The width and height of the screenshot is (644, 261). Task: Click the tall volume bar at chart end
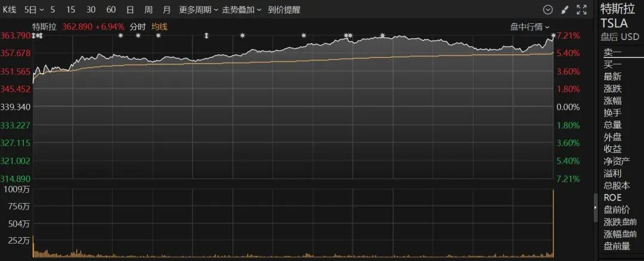tap(553, 223)
